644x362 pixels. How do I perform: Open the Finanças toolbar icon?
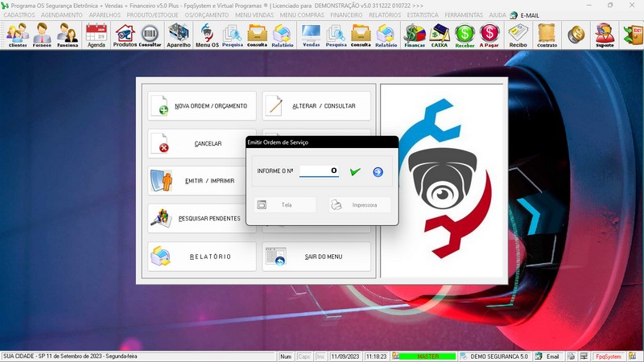pos(415,35)
